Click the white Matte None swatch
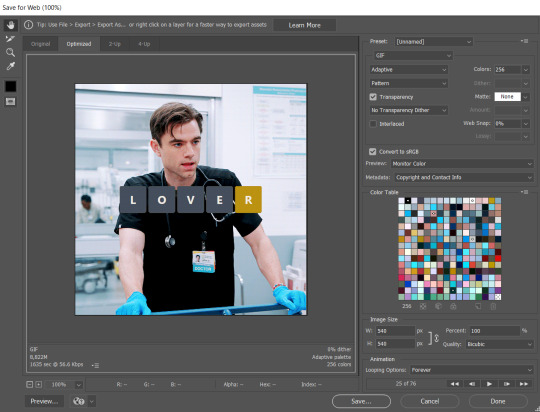 coord(507,97)
